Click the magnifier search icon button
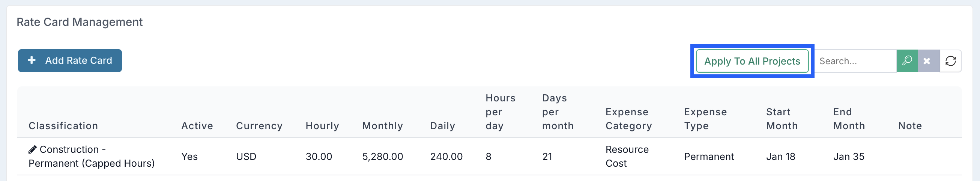 [x=907, y=61]
